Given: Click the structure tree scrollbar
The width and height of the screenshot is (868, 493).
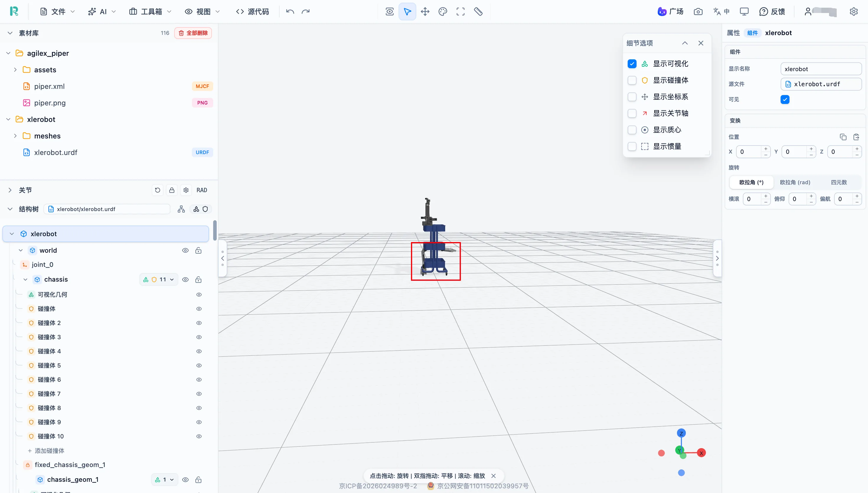Looking at the screenshot, I should [x=215, y=230].
